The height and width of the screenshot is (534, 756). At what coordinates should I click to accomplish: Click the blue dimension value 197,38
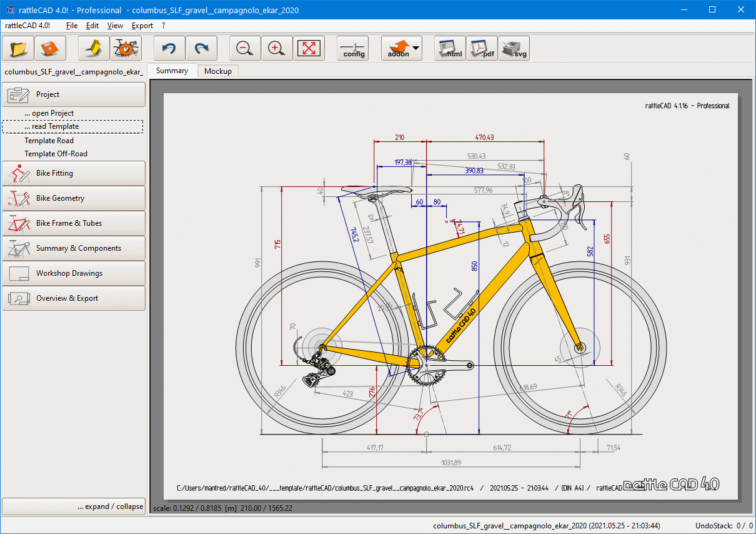[403, 163]
